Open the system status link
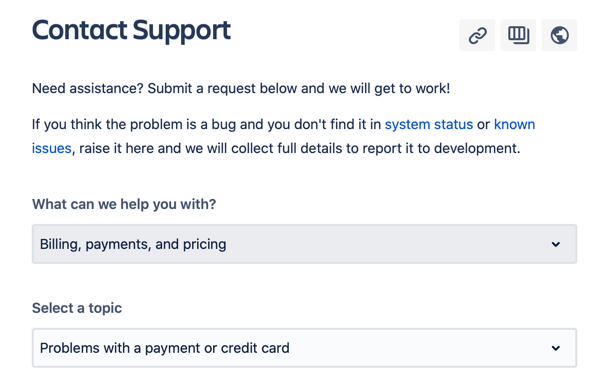Image resolution: width=607 pixels, height=386 pixels. (x=429, y=125)
